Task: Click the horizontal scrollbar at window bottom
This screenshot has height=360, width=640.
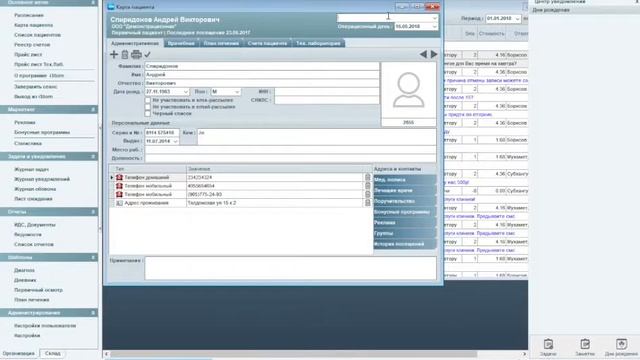Action: point(293,354)
